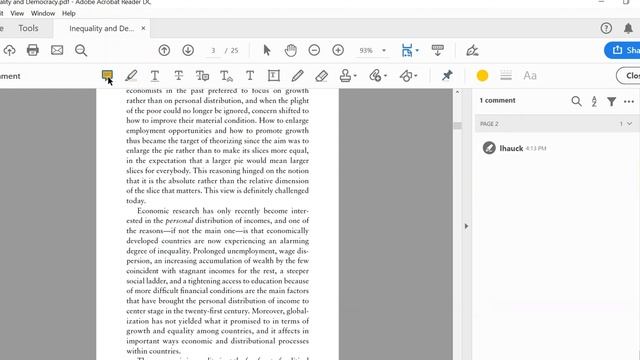Zoom in with plus button
This screenshot has width=640, height=360.
[x=338, y=50]
